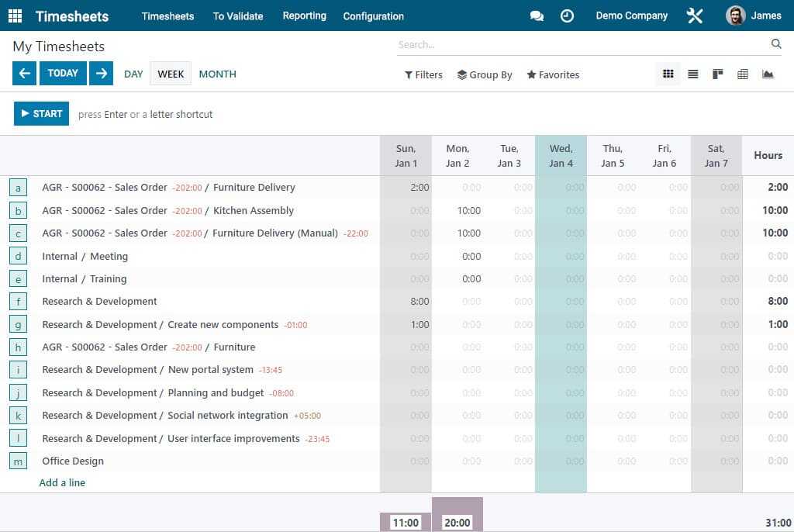This screenshot has height=532, width=794.
Task: Switch to list view
Action: (693, 74)
